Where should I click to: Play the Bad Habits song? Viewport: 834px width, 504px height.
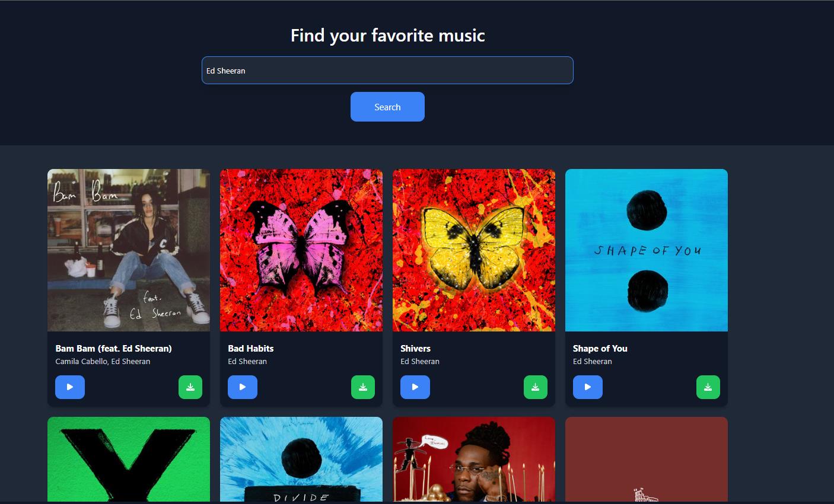tap(243, 387)
